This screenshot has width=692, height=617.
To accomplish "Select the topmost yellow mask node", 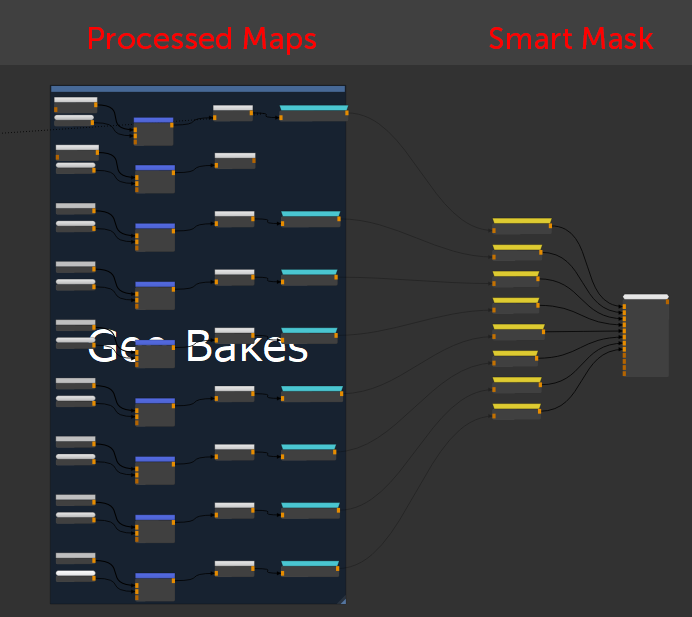I will click(x=521, y=226).
